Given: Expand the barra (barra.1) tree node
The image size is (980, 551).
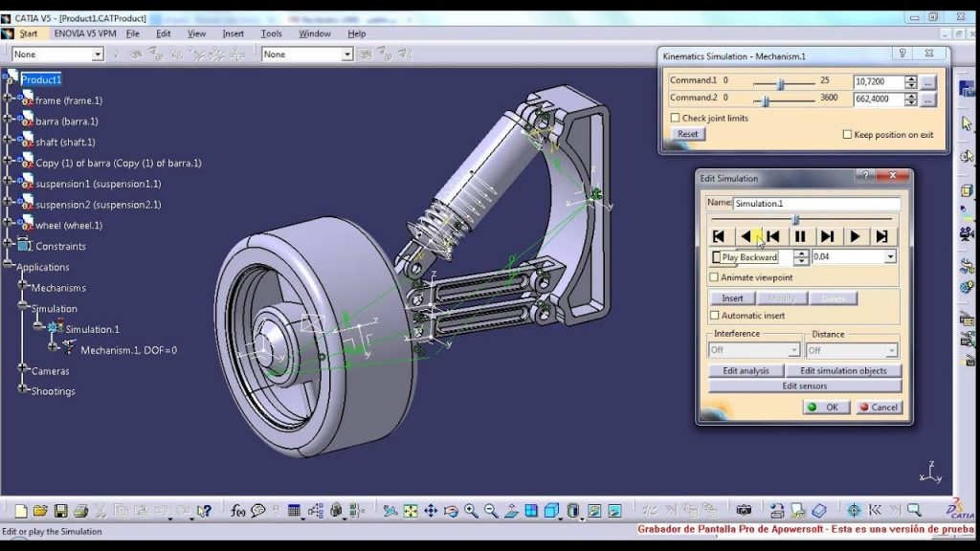Looking at the screenshot, I should (8, 119).
